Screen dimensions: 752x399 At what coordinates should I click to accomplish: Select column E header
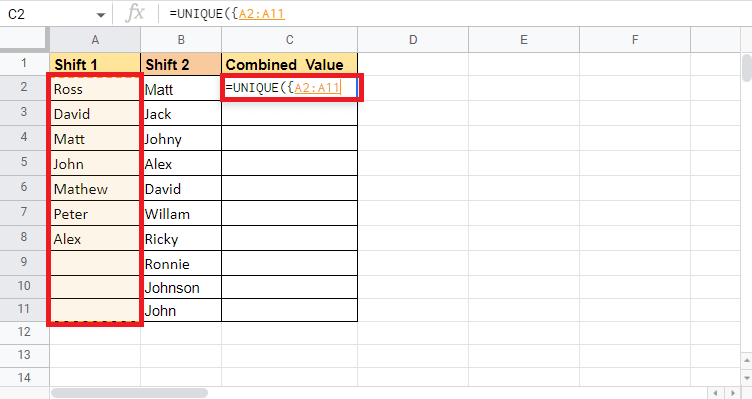(x=524, y=40)
